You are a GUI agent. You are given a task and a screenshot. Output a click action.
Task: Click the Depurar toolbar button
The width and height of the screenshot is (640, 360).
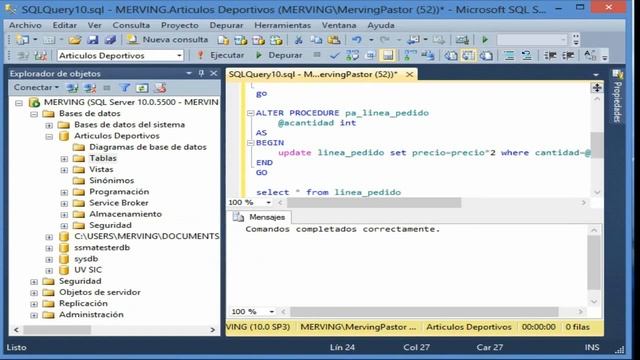[279, 55]
